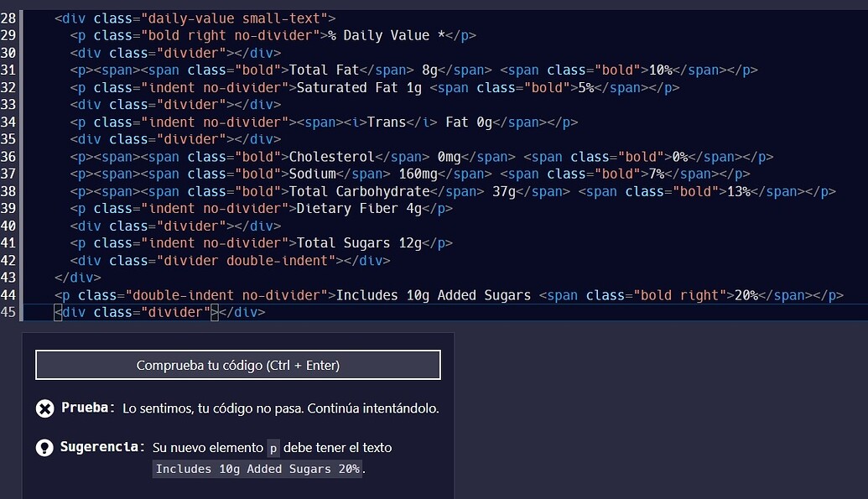Screen dimensions: 868x499
Task: Click the "Total Sugars 12g" text
Action: point(359,243)
